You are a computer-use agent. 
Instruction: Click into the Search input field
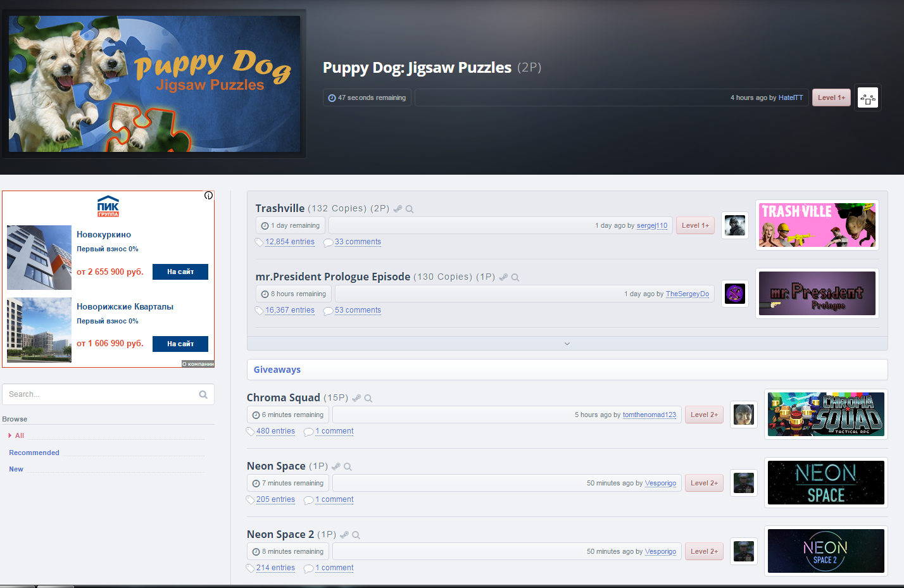click(108, 394)
